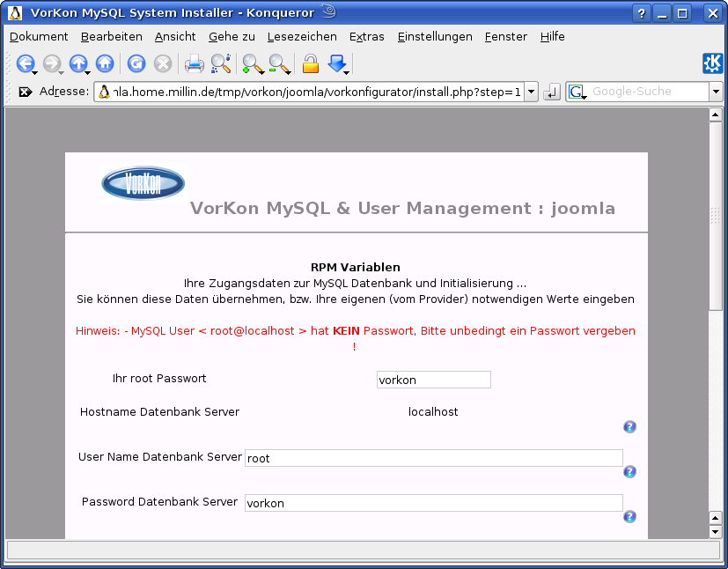Clear the address bar with the eraser icon
The image size is (728, 569).
[x=25, y=92]
